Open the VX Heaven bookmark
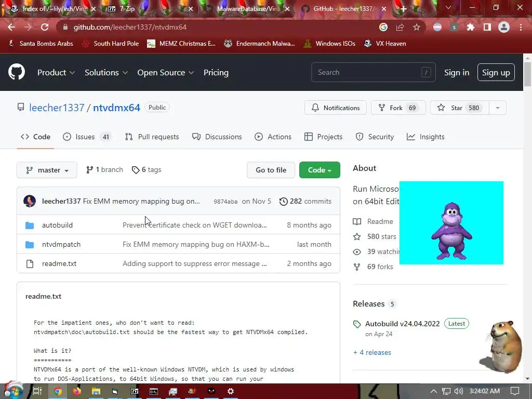The height and width of the screenshot is (399, 532). click(385, 44)
